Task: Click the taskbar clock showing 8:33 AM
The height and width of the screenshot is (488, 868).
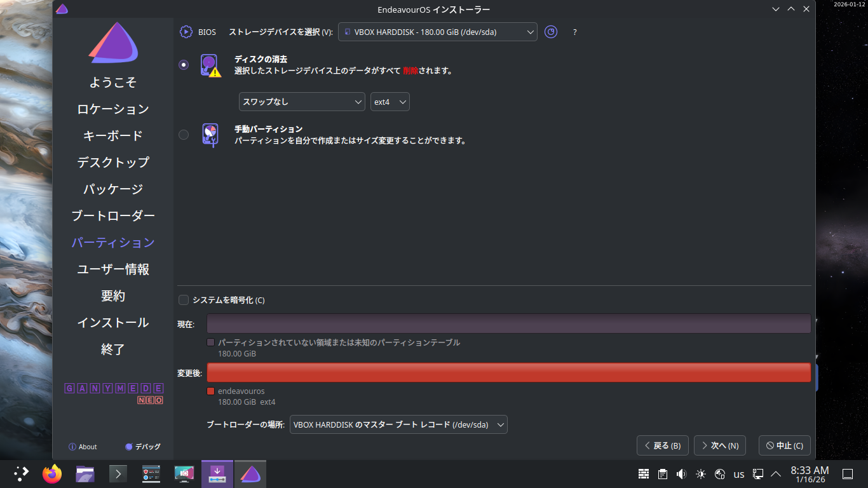Action: [810, 474]
